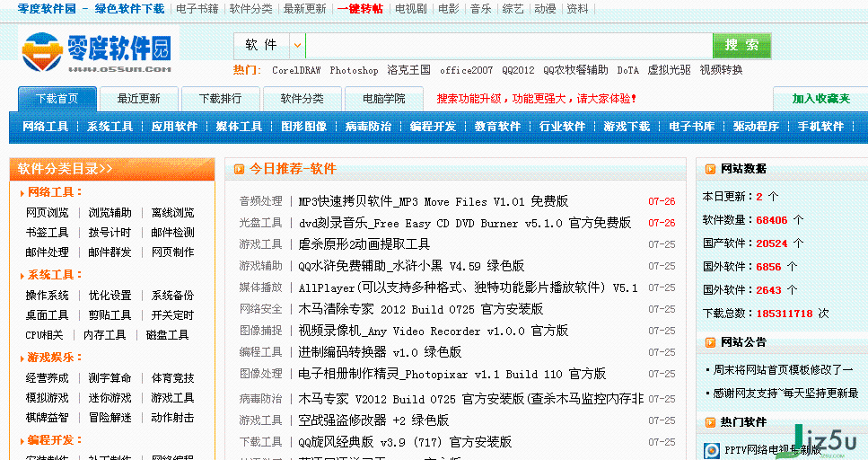Click the CorelDRAW hot search link
The height and width of the screenshot is (460, 868).
[x=296, y=70]
